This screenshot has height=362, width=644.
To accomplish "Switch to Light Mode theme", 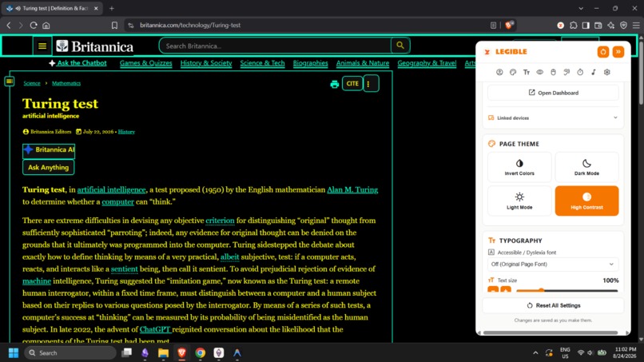I will (x=519, y=201).
